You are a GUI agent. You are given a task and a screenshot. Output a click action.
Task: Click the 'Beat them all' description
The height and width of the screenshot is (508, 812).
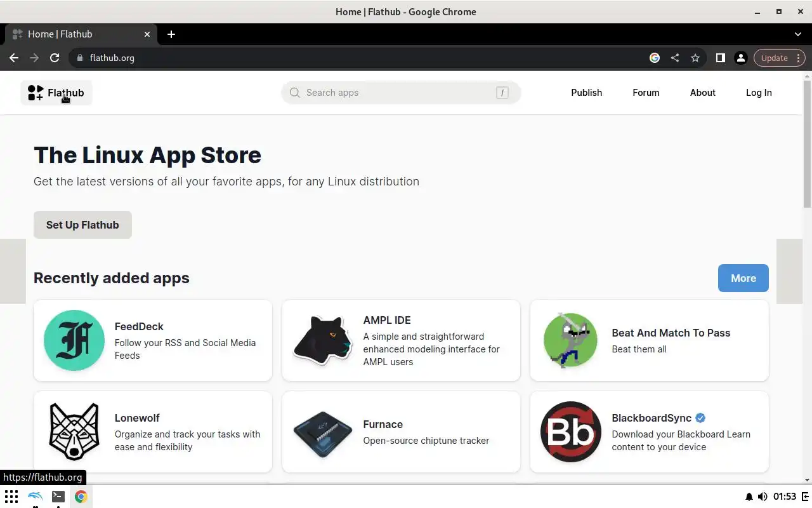coord(639,349)
